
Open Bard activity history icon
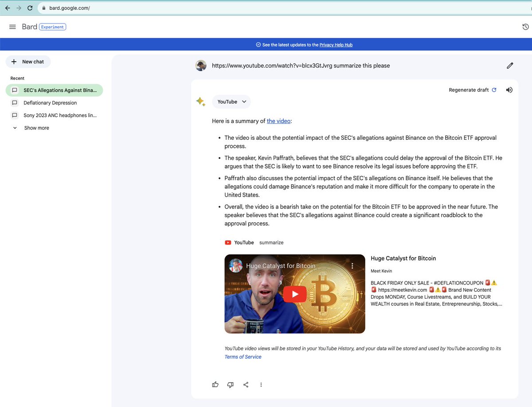[525, 27]
